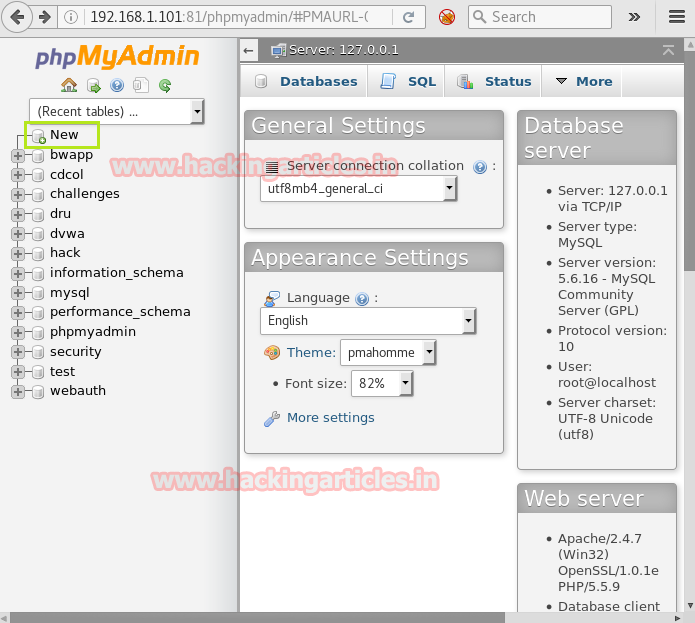Expand the phpmyadmin database tree node
This screenshot has height=623, width=695.
tap(18, 332)
